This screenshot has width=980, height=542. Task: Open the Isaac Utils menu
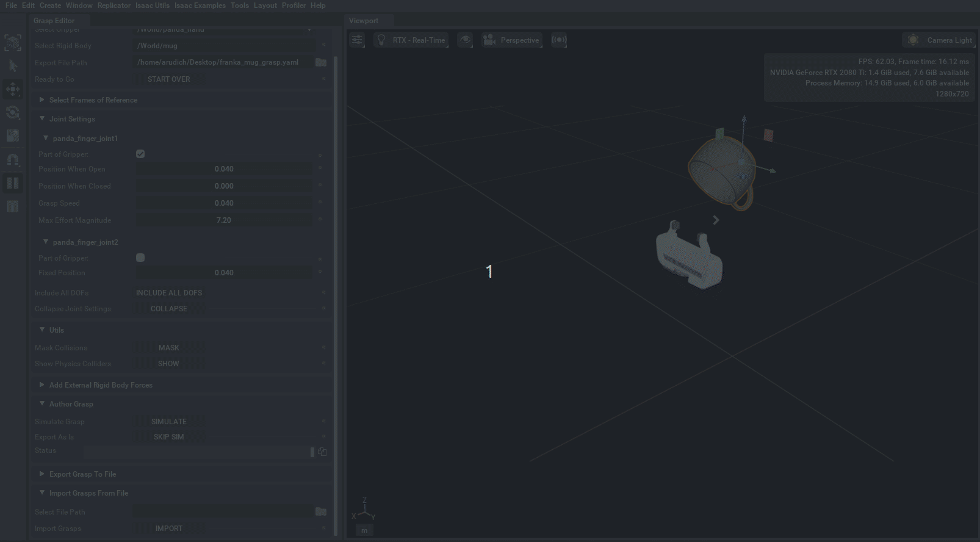(x=153, y=5)
